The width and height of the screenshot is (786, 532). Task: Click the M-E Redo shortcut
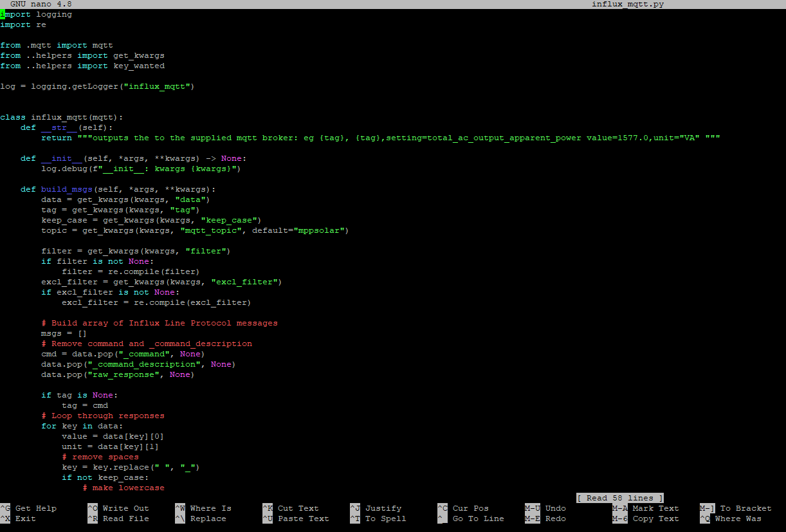coord(545,518)
